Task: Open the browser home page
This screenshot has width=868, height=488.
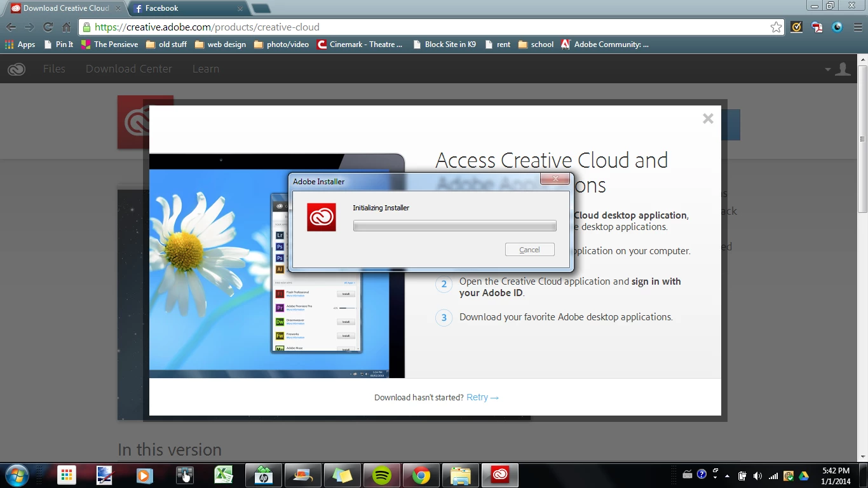Action: [66, 27]
